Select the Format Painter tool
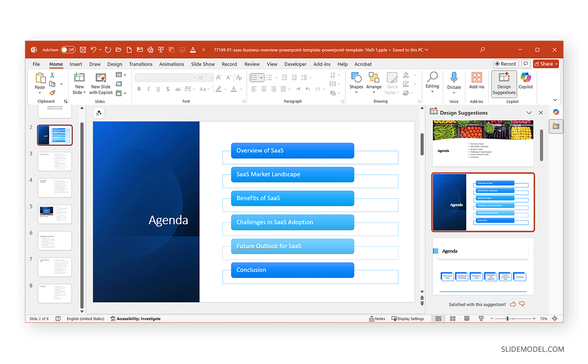588x364 pixels. [52, 91]
